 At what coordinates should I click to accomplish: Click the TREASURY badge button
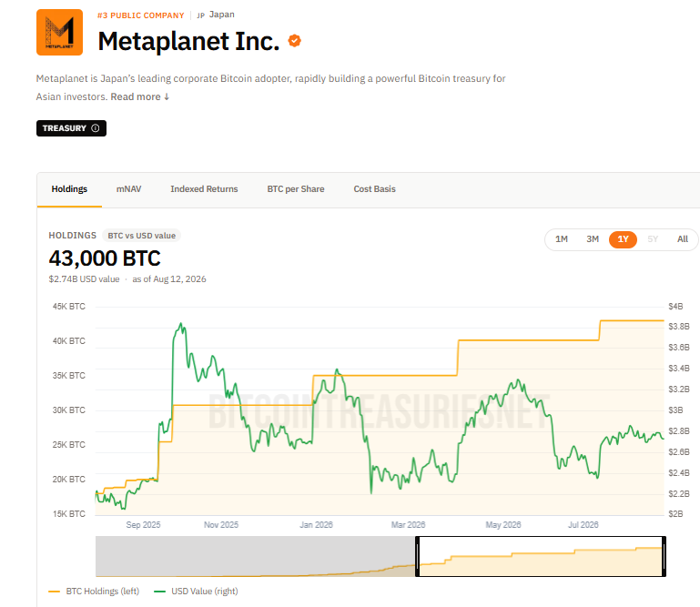71,128
